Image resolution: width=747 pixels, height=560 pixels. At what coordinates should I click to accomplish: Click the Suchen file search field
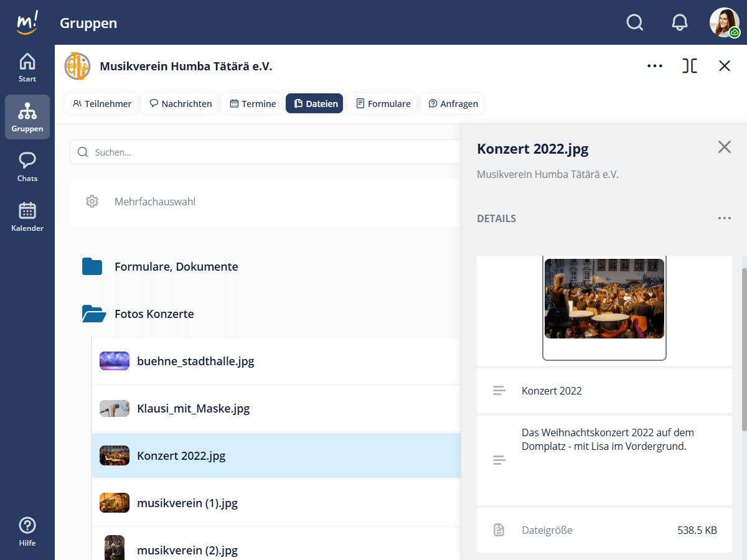266,152
